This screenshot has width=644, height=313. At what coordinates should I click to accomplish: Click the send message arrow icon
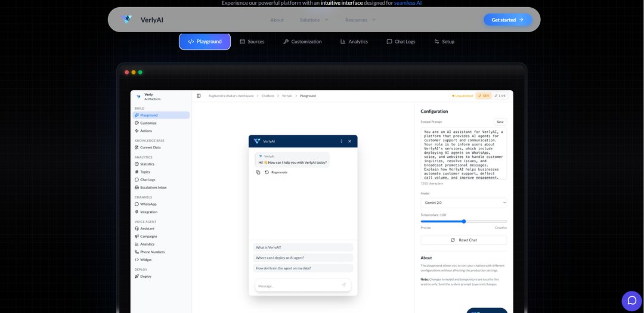click(x=343, y=285)
